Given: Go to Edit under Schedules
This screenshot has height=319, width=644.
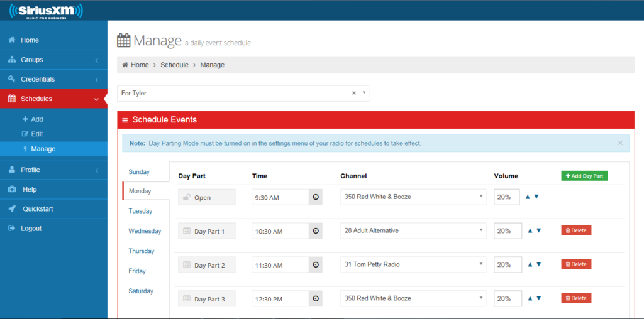Looking at the screenshot, I should pos(36,134).
